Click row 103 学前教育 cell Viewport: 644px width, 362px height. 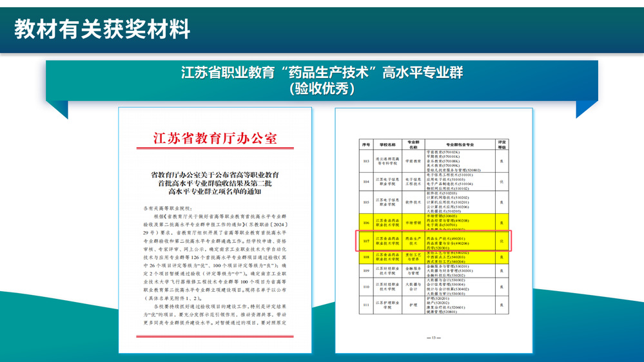(413, 161)
